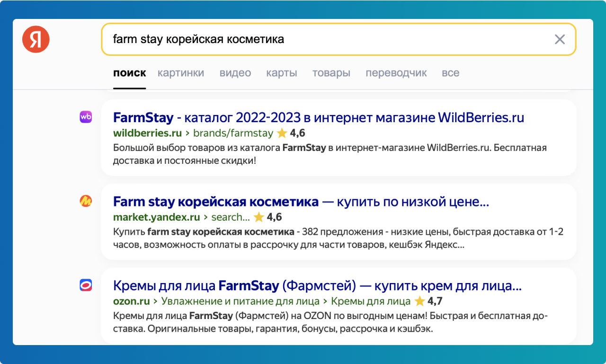This screenshot has height=364, width=606.
Task: Go to the переводчик tab
Action: click(396, 73)
